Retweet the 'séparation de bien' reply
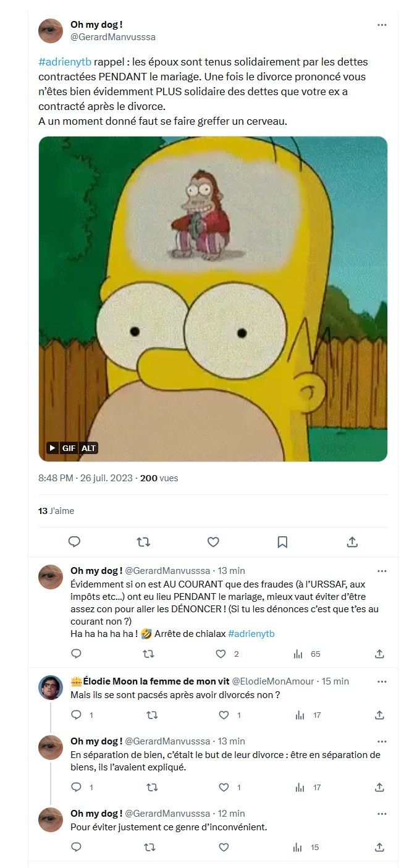Image resolution: width=417 pixels, height=868 pixels. pyautogui.click(x=149, y=787)
